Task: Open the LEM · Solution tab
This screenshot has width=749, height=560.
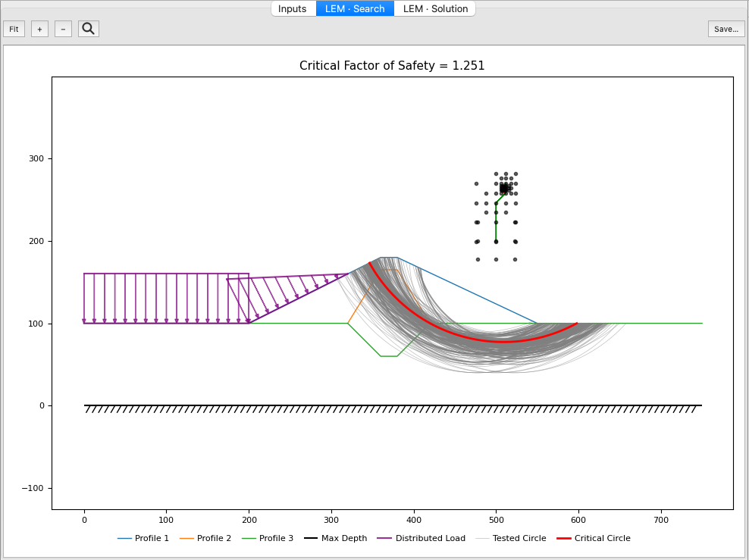Action: (435, 8)
